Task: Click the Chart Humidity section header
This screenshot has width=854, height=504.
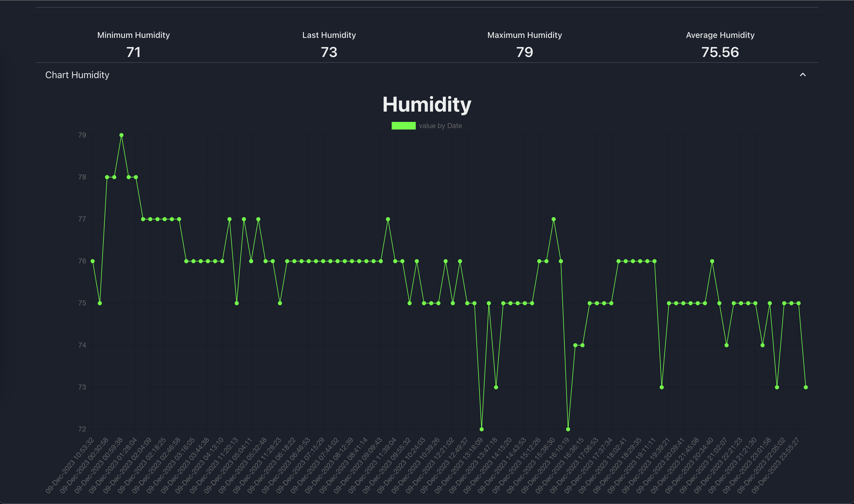Action: pyautogui.click(x=77, y=75)
